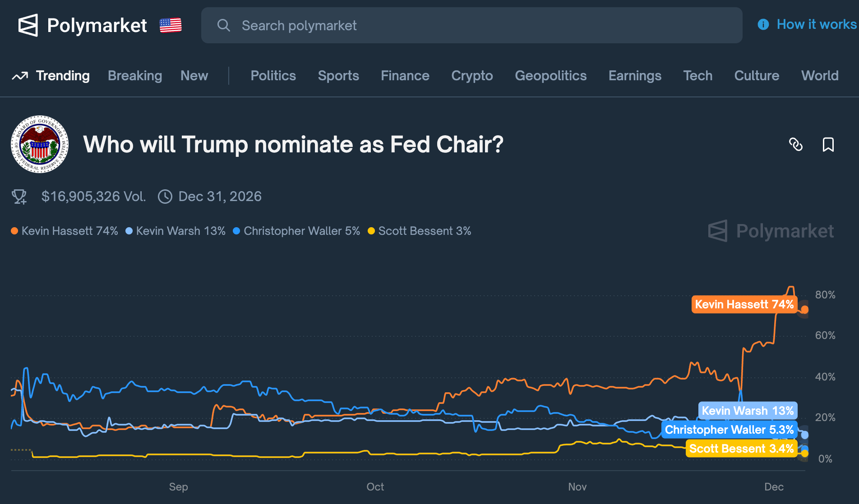
Task: Click the search magnifier icon
Action: [x=224, y=25]
